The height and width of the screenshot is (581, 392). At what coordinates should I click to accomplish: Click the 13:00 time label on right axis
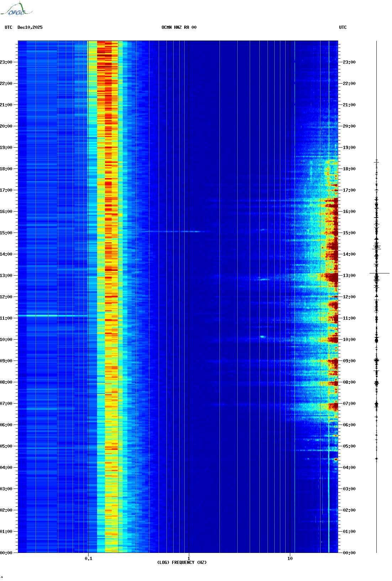point(349,276)
